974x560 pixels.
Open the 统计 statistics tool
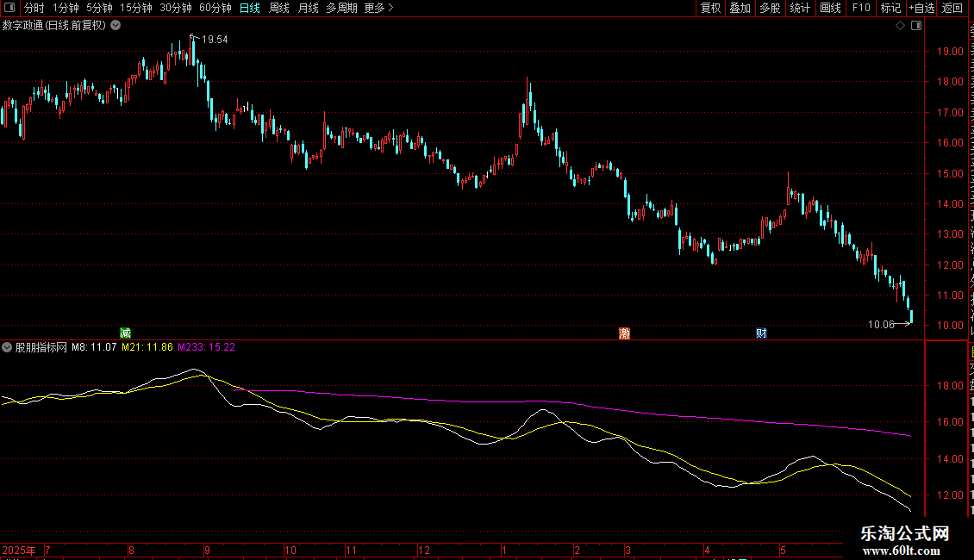(x=799, y=8)
